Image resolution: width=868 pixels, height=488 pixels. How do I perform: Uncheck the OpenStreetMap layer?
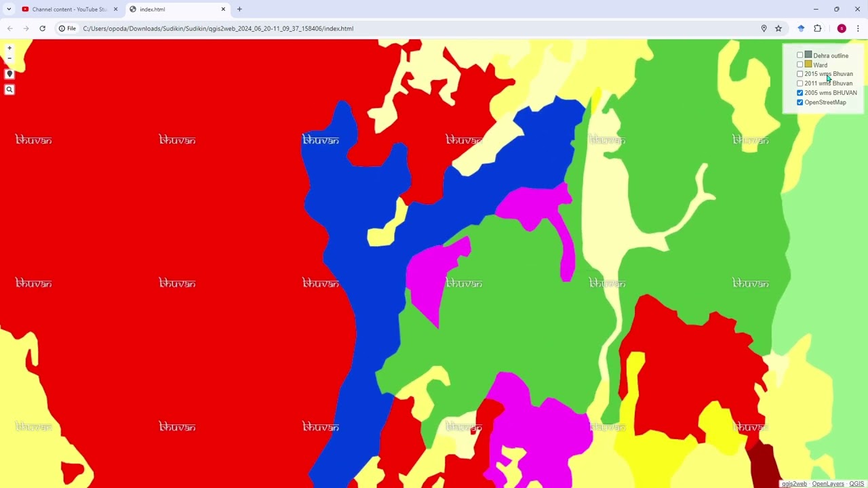(800, 102)
